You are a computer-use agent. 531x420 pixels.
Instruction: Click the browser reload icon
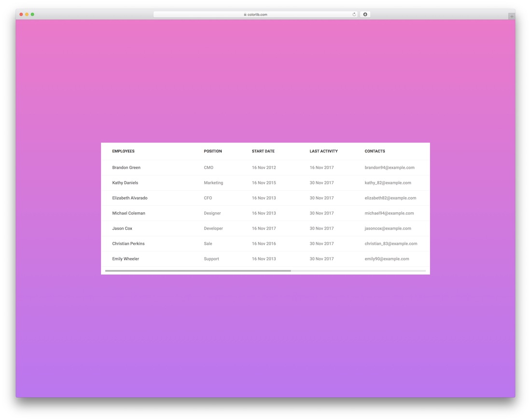pos(354,14)
